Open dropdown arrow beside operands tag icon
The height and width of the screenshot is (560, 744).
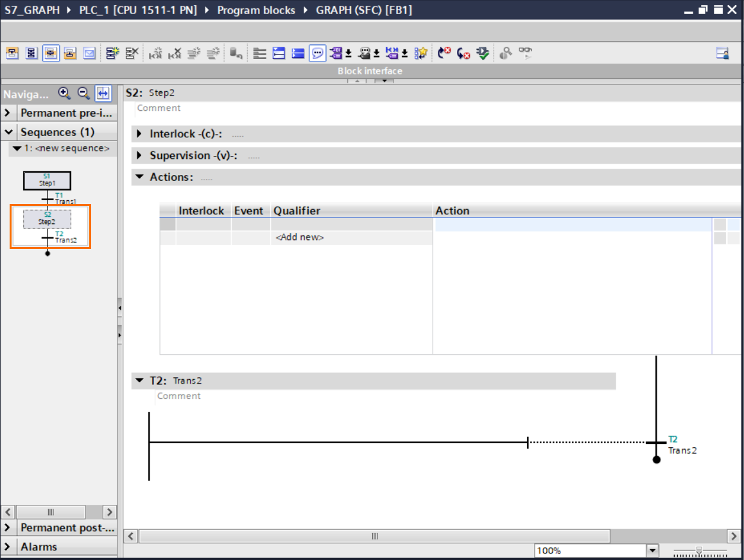tap(349, 54)
